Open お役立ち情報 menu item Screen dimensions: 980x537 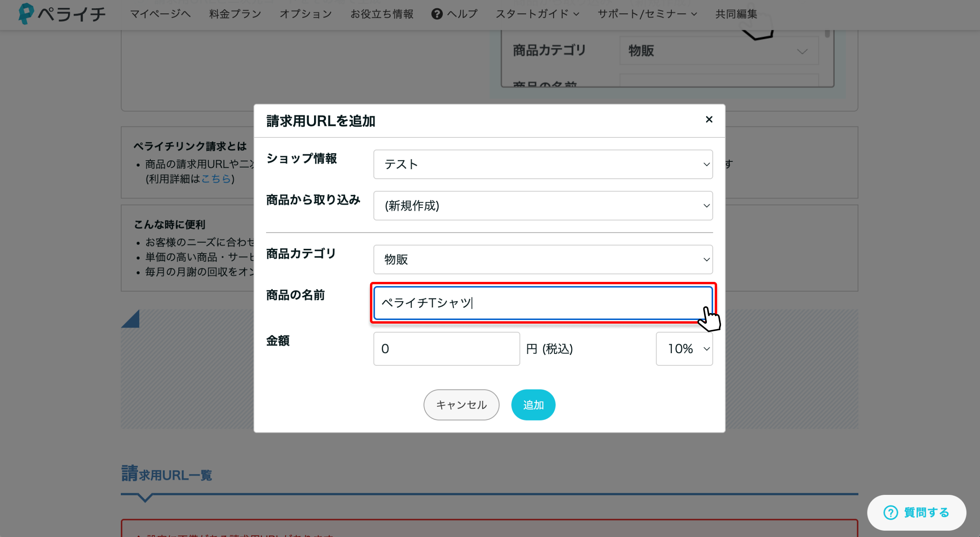tap(381, 14)
